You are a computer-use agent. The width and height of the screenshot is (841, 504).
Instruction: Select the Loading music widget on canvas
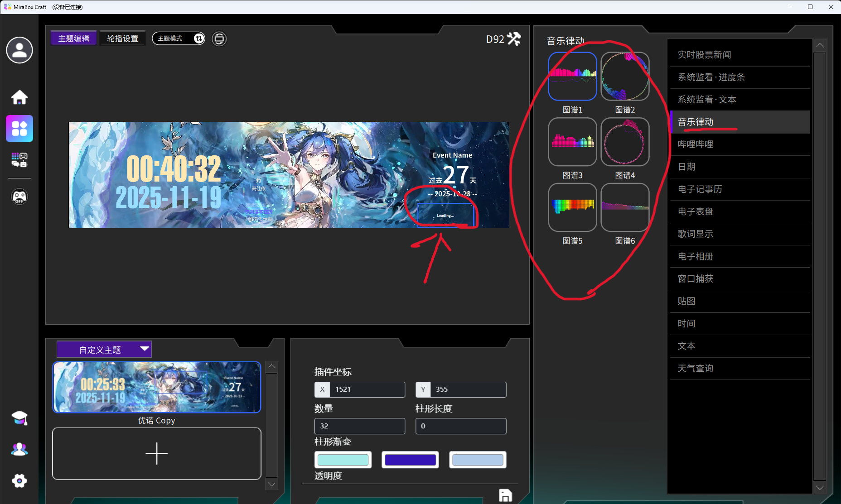(x=445, y=215)
